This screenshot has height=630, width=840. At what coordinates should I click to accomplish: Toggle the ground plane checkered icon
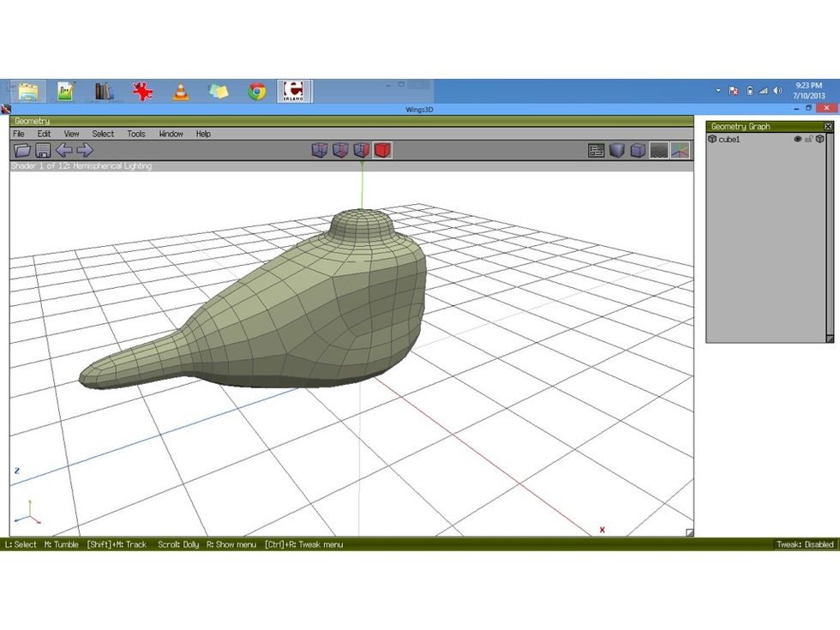659,150
